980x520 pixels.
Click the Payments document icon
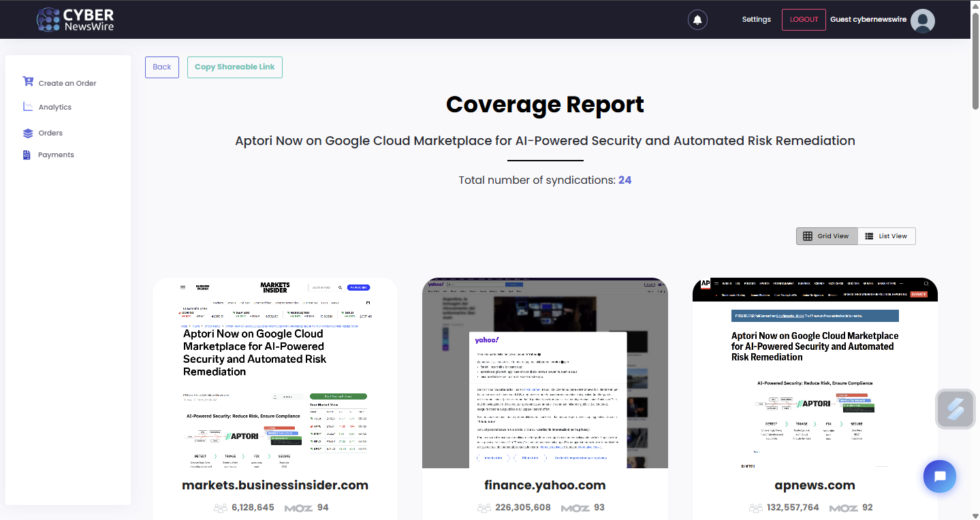27,155
